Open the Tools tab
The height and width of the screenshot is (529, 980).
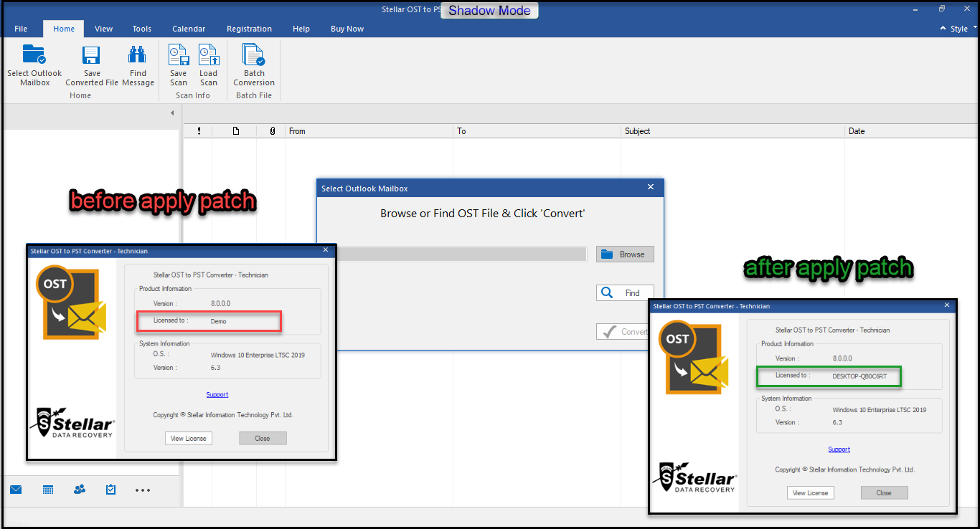click(142, 29)
